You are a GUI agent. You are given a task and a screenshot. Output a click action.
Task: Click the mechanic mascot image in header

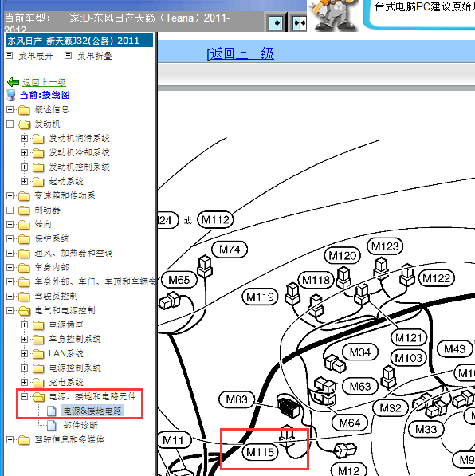pyautogui.click(x=334, y=15)
